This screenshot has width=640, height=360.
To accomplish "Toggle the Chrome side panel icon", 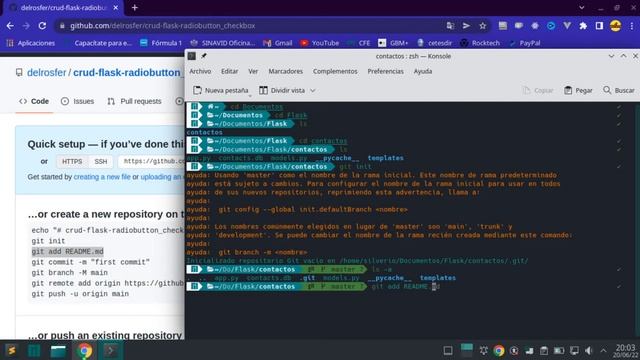I will pos(599,26).
